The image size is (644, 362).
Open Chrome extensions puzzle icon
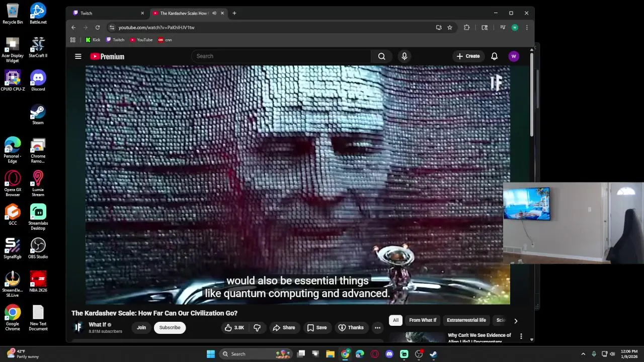466,28
